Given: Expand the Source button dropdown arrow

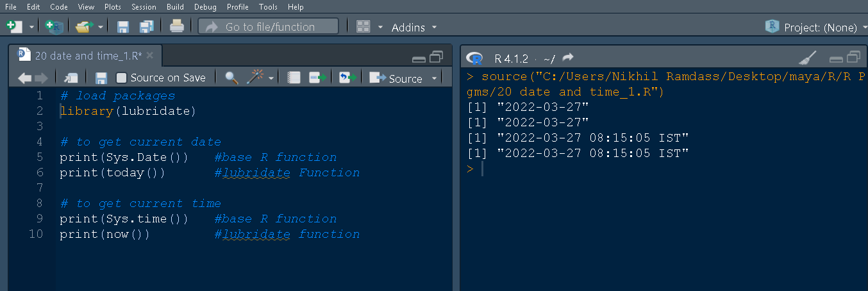Looking at the screenshot, I should click(434, 78).
